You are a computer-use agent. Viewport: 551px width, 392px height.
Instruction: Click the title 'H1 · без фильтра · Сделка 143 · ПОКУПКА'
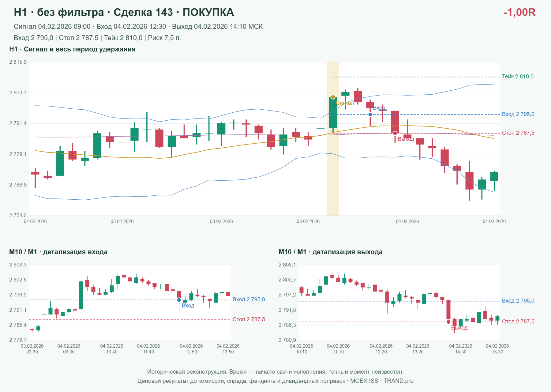pyautogui.click(x=124, y=12)
